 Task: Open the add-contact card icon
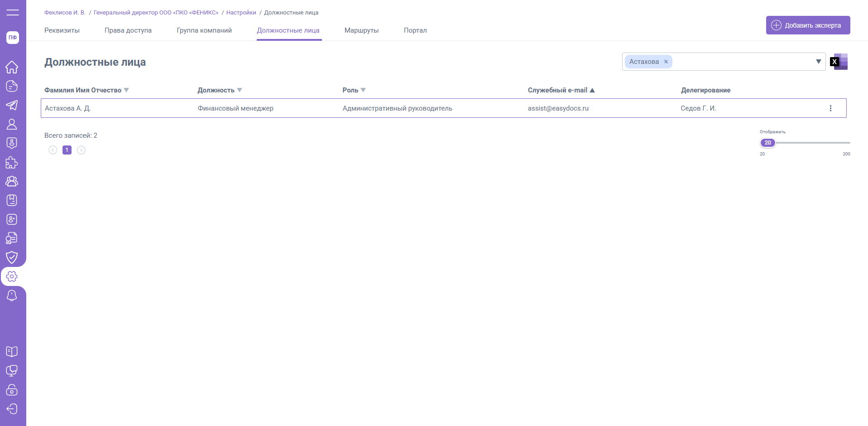pyautogui.click(x=12, y=219)
